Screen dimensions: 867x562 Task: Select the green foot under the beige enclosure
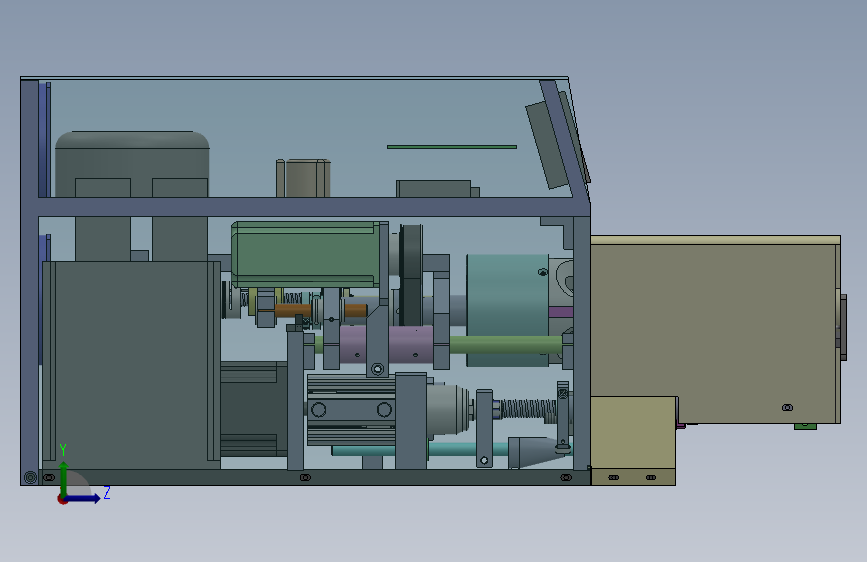(x=805, y=426)
